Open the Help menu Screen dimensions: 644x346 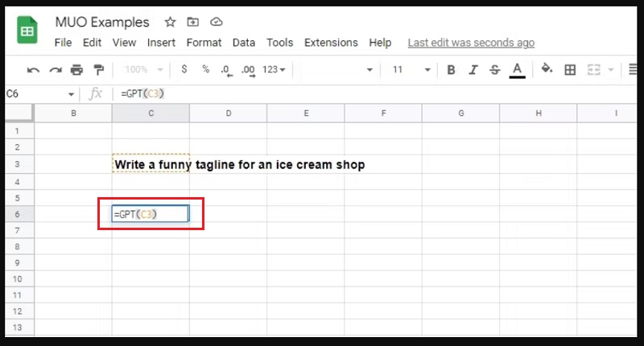380,43
